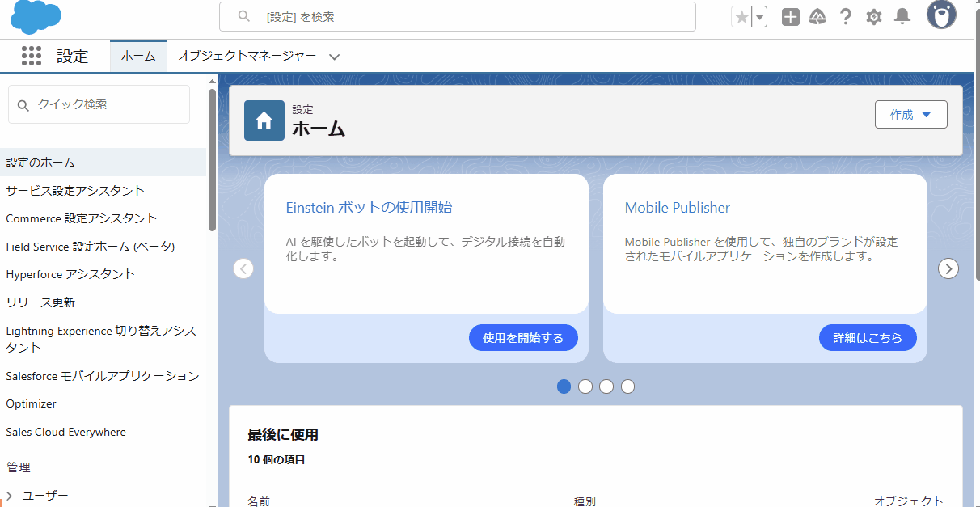
Task: Open the Trailhead guidance icon
Action: pyautogui.click(x=817, y=17)
